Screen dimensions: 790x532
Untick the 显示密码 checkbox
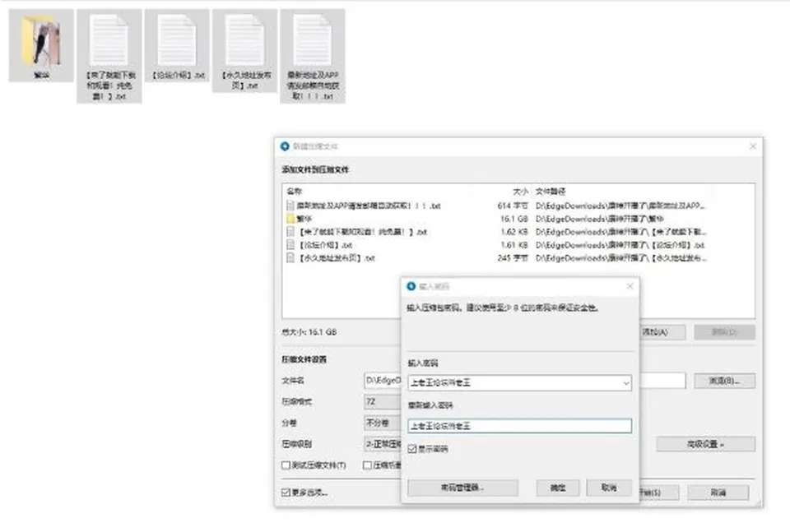412,448
